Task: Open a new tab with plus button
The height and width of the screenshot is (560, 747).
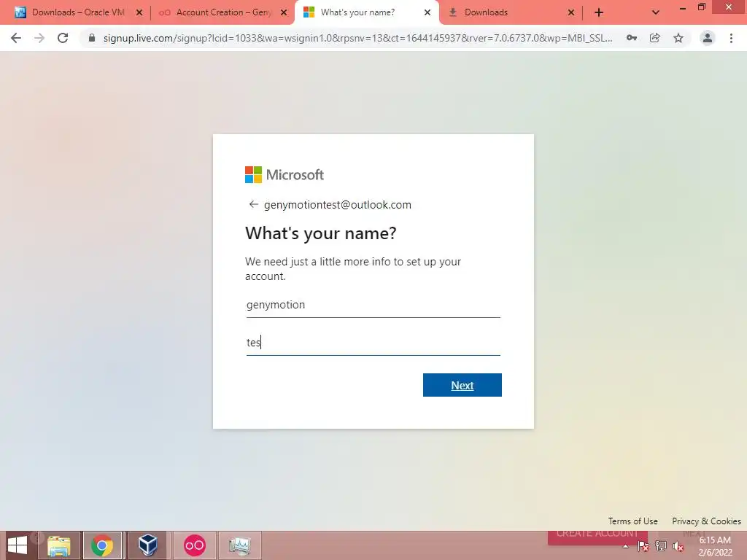Action: 599,13
